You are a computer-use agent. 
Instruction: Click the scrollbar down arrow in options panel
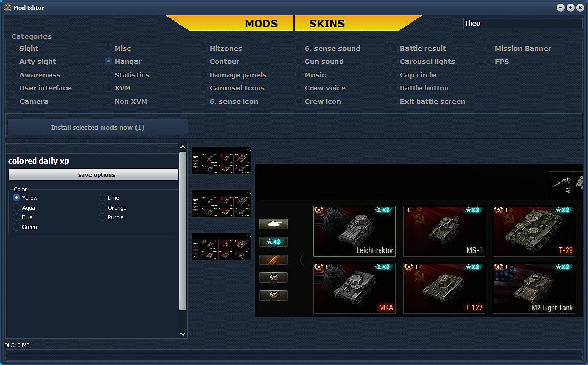tap(183, 334)
